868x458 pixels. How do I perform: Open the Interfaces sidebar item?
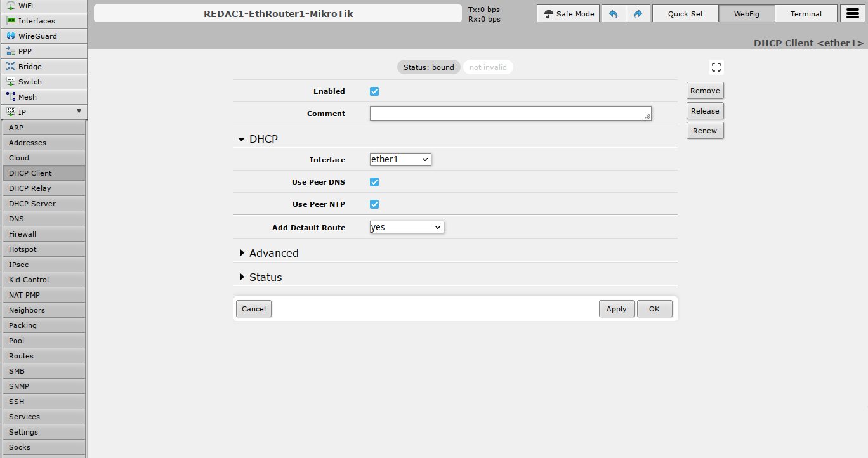(x=36, y=21)
